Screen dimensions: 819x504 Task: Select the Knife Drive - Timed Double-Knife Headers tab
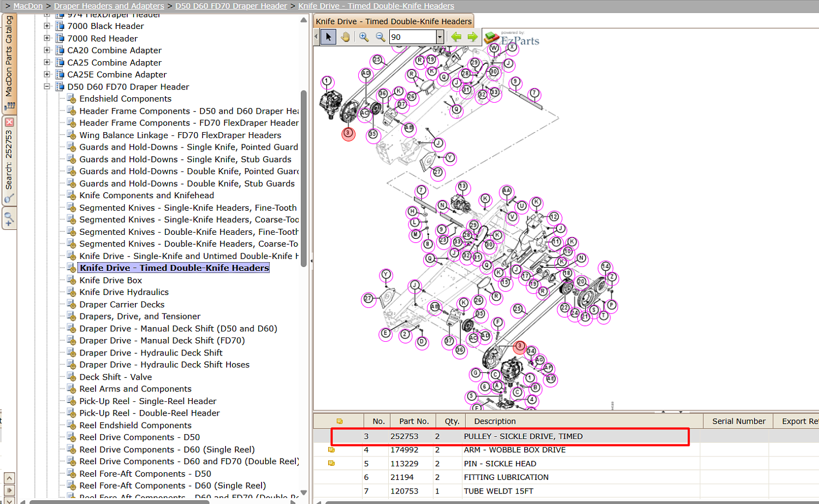pos(394,21)
